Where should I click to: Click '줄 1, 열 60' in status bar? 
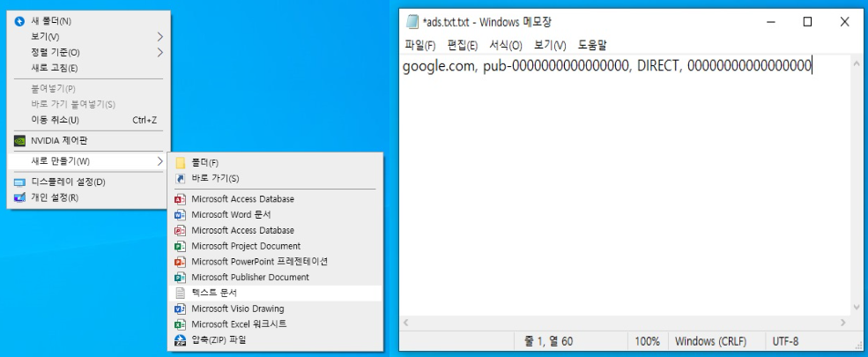[548, 341]
